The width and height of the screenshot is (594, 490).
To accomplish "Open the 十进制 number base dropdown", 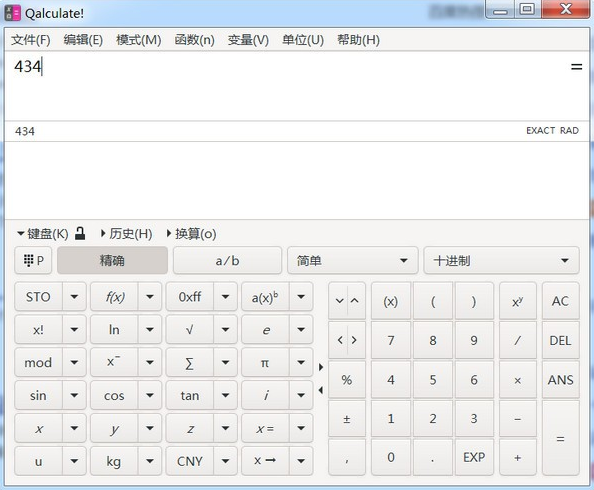I will (502, 260).
